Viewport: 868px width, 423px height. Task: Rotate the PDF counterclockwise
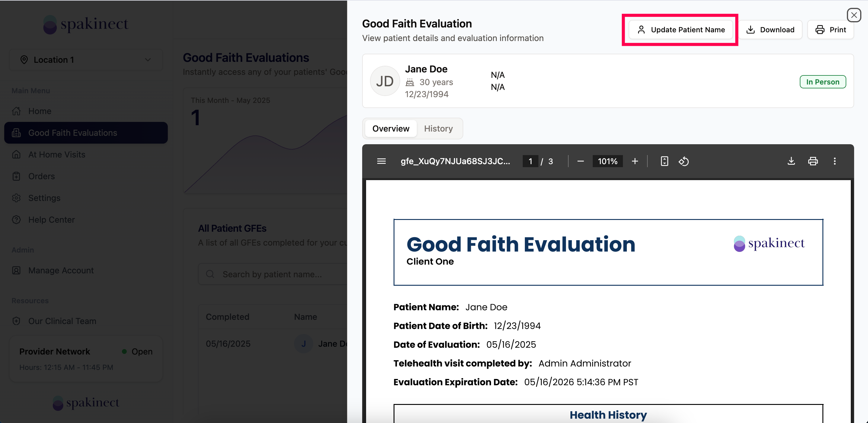pyautogui.click(x=683, y=161)
